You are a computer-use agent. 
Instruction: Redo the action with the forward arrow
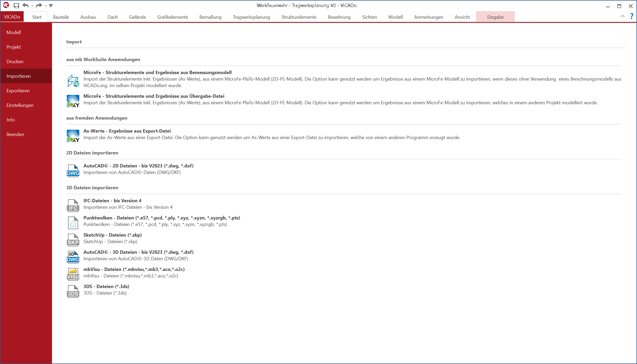pyautogui.click(x=39, y=5)
